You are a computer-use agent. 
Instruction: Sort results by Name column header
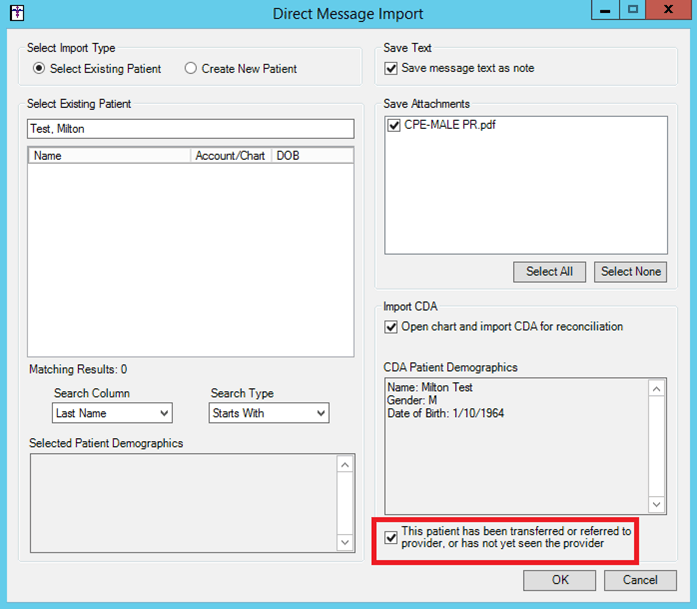[110, 156]
